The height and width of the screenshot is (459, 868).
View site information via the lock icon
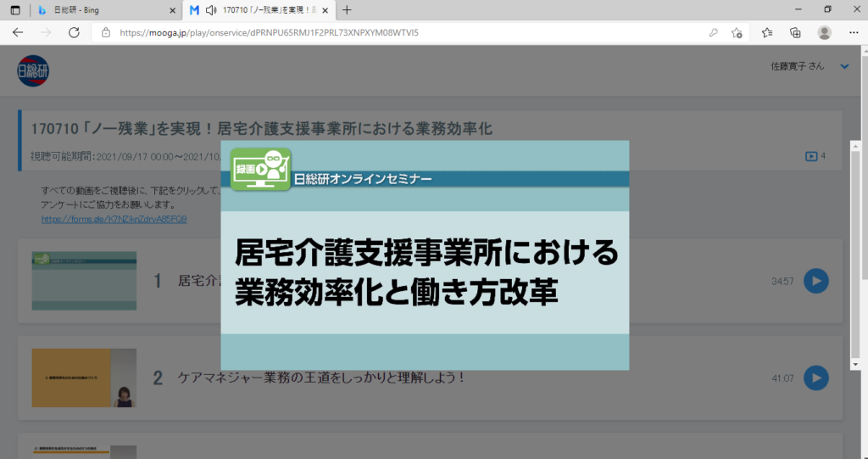pos(106,32)
